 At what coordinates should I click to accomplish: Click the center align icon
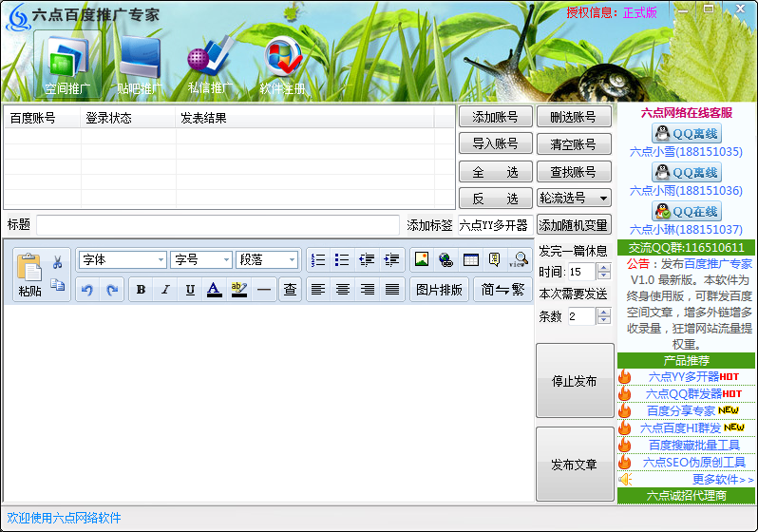pos(343,290)
